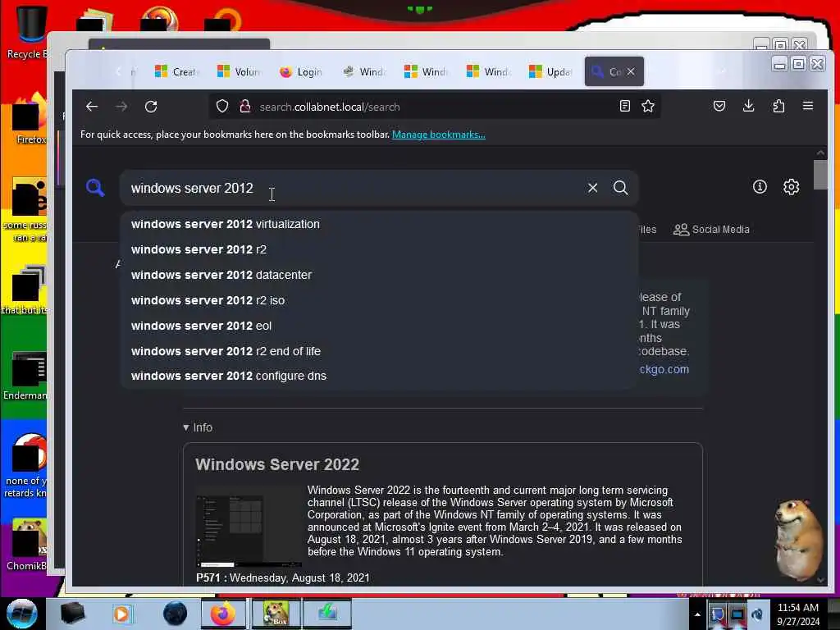
Task: Open the partially visible ckgo.com link
Action: [664, 369]
